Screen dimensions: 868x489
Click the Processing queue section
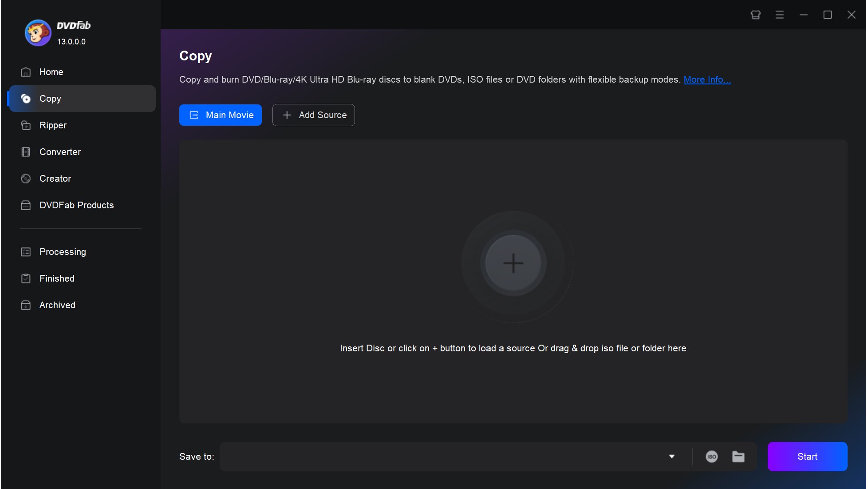(x=63, y=251)
